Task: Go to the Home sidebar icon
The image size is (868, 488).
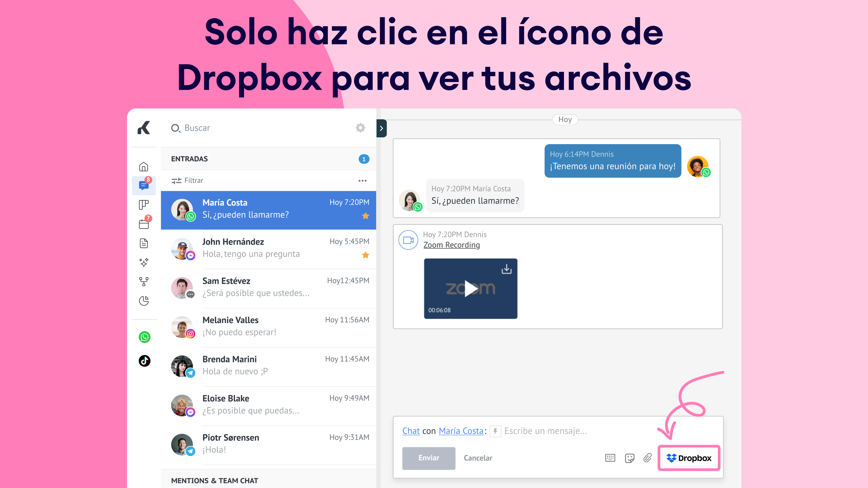Action: pos(144,167)
